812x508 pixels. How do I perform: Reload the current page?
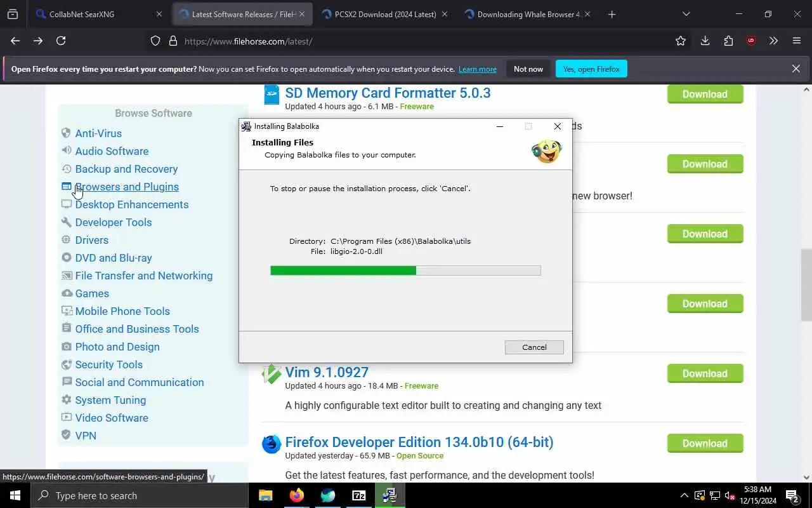(x=61, y=41)
